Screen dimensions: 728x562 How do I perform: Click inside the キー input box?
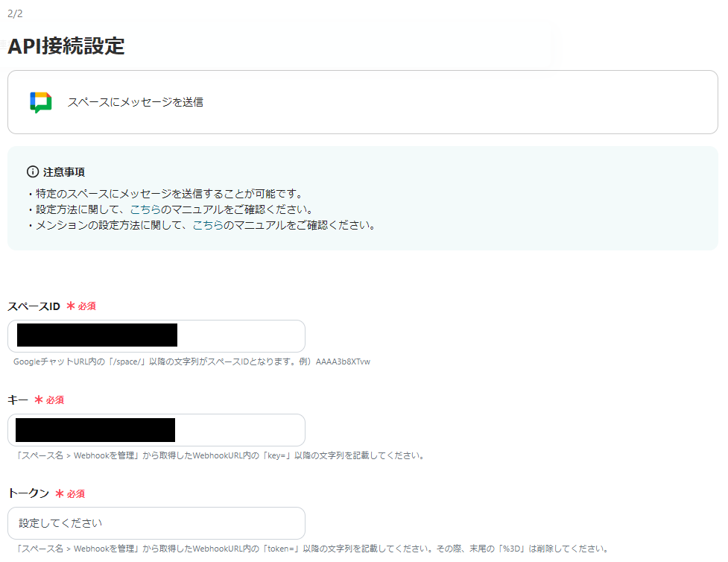click(156, 430)
